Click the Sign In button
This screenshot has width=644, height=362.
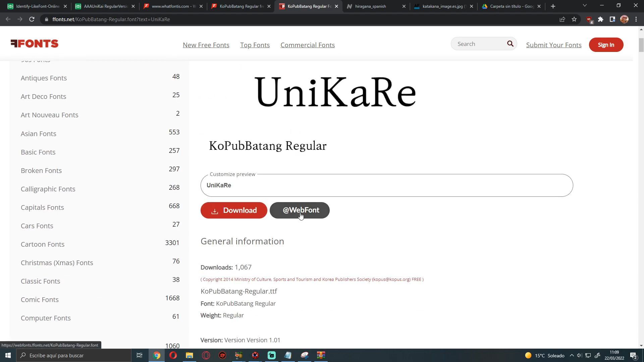pos(606,45)
